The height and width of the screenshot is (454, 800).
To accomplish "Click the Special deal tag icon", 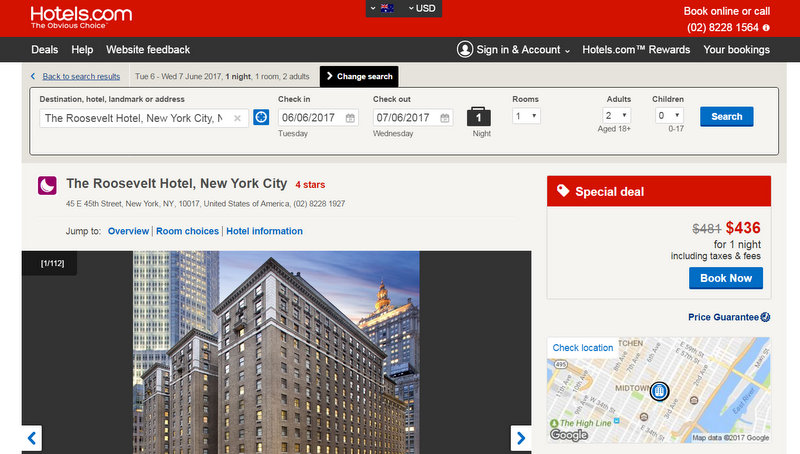I will coord(563,191).
